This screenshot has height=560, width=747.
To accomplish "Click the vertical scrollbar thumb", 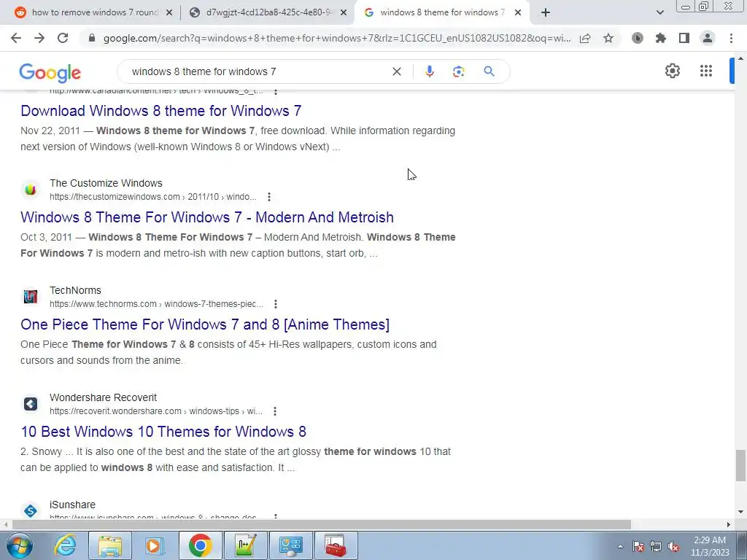I will pos(740,465).
